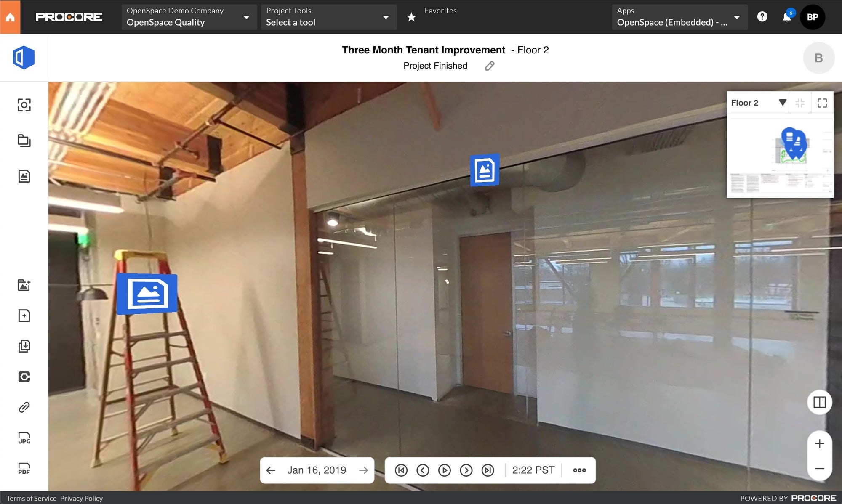842x504 pixels.
Task: Export view as JPG
Action: [x=24, y=438]
